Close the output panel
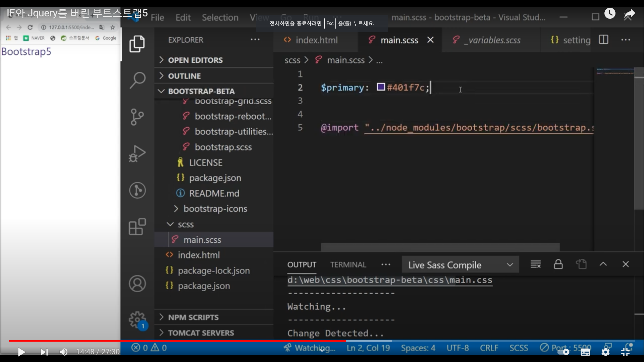Screen dimensions: 644x362 (626, 264)
